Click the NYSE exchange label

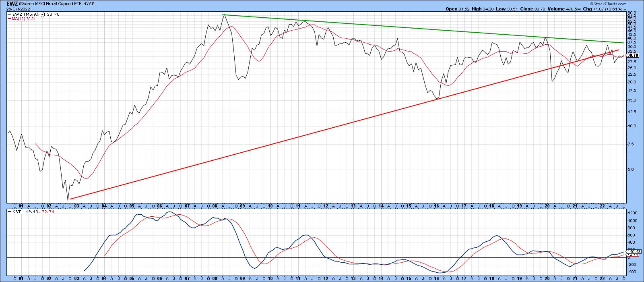[x=89, y=4]
